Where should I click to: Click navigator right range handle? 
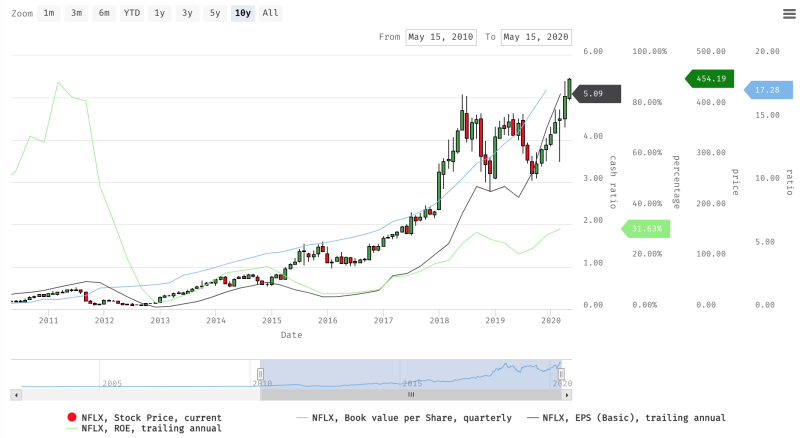point(561,375)
